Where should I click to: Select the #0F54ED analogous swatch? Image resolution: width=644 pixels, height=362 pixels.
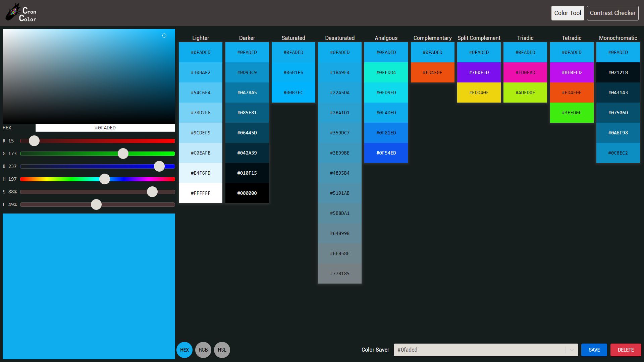[386, 153]
